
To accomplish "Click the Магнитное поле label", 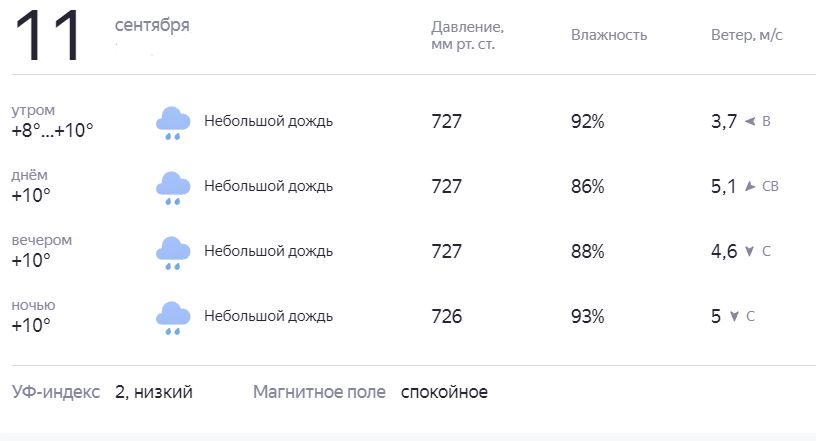I will tap(319, 392).
